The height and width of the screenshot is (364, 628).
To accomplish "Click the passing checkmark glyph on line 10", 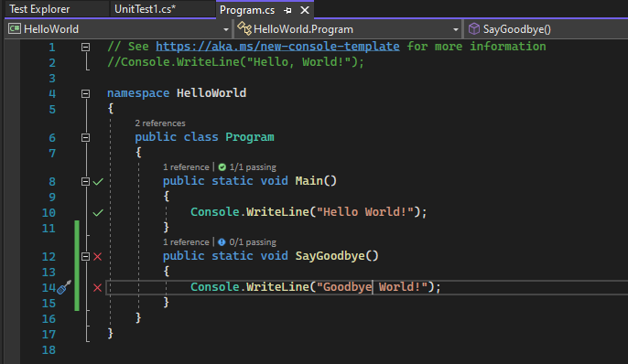I will (x=98, y=212).
